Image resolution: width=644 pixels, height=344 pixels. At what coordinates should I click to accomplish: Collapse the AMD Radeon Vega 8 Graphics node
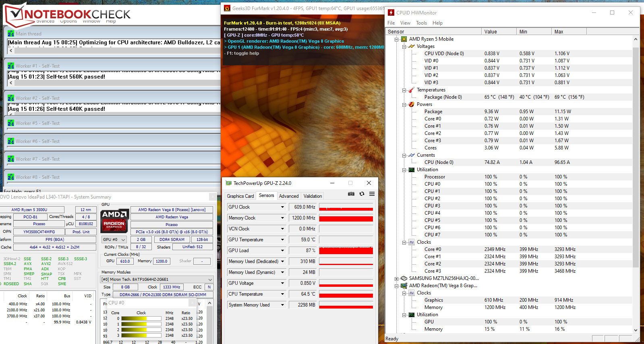tap(396, 286)
